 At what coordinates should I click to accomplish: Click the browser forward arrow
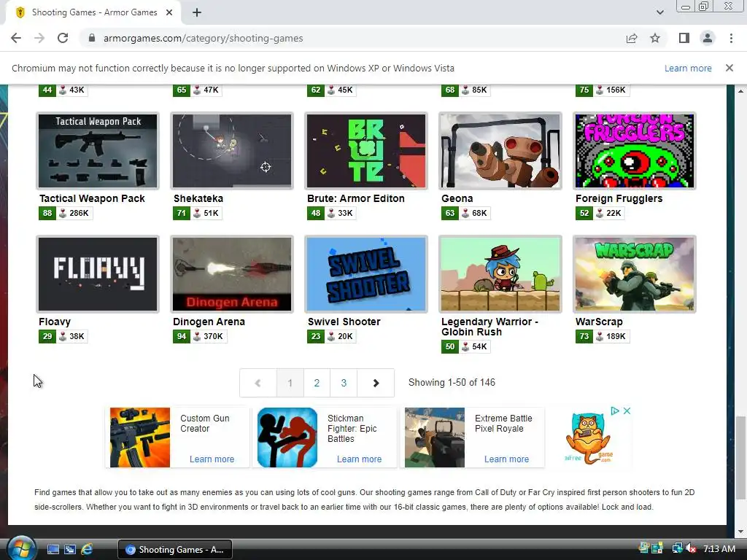[x=39, y=38]
